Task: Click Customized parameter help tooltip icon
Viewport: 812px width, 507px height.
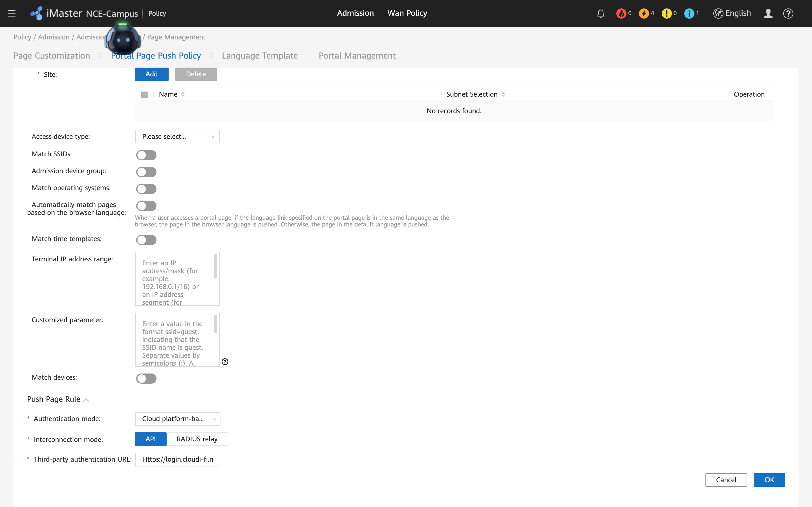Action: (225, 361)
